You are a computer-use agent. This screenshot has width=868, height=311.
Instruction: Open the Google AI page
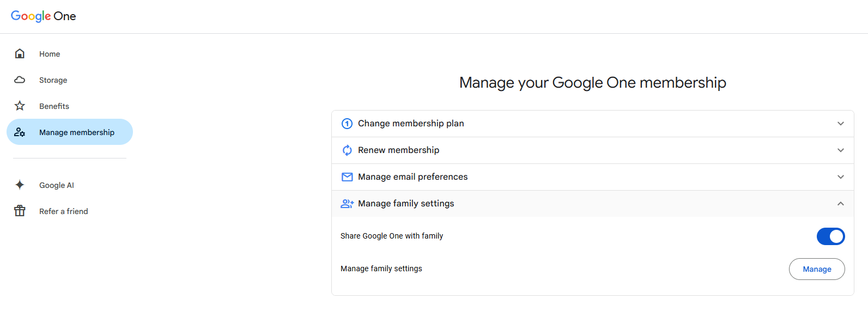tap(70, 185)
